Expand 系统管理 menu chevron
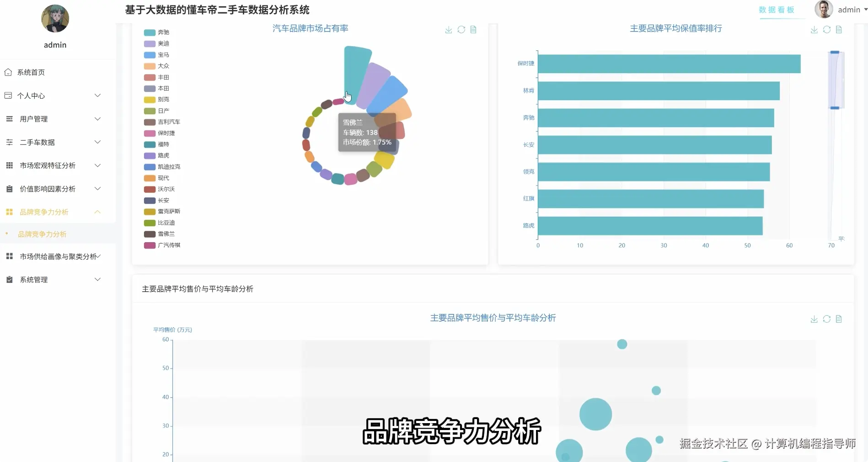The width and height of the screenshot is (868, 462). (x=97, y=280)
